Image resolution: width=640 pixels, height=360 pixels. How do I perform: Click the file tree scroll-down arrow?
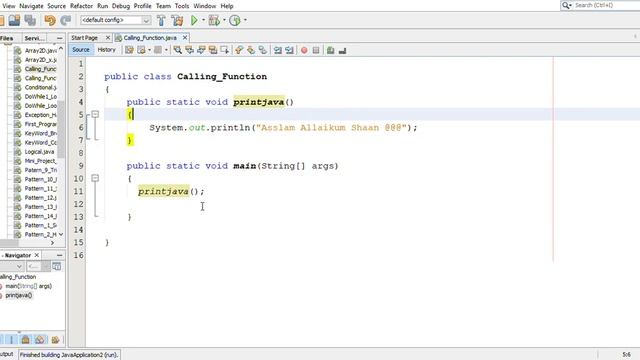pyautogui.click(x=61, y=234)
